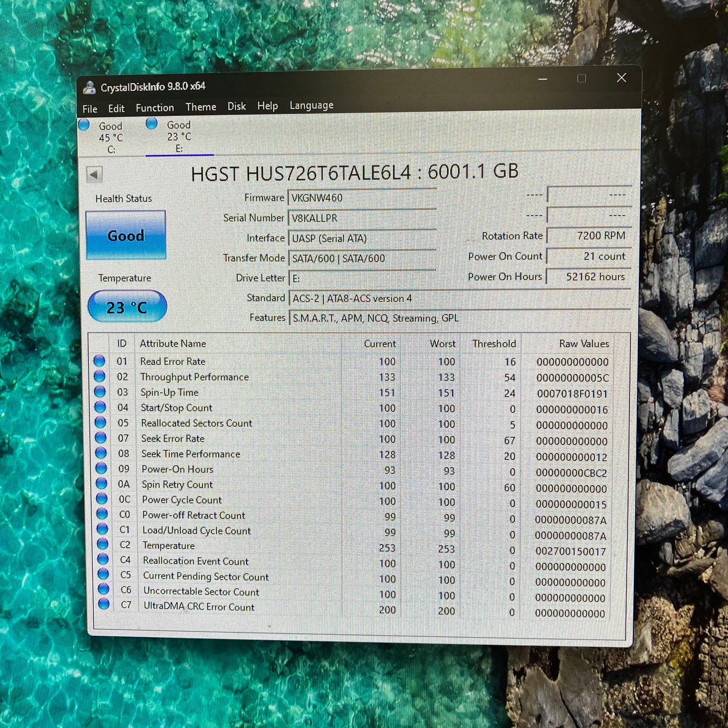Open the Theme menu
Image resolution: width=728 pixels, height=728 pixels.
click(201, 107)
